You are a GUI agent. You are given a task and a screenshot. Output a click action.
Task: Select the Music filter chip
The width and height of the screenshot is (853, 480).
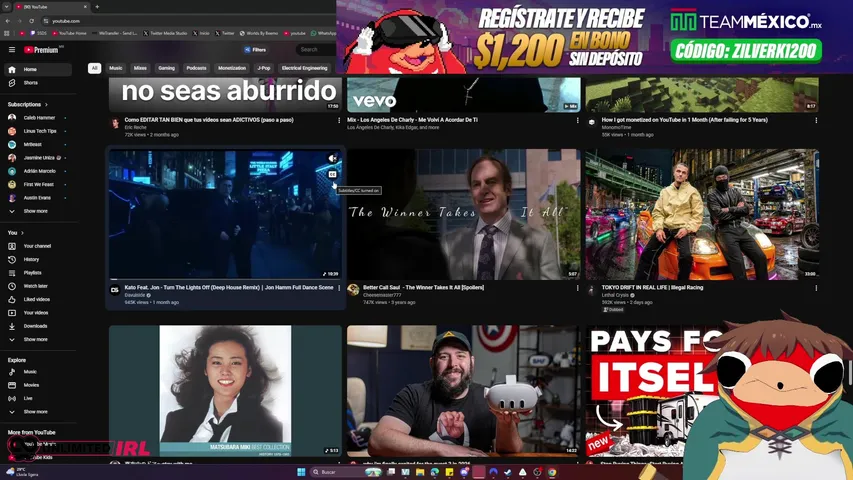click(x=116, y=68)
